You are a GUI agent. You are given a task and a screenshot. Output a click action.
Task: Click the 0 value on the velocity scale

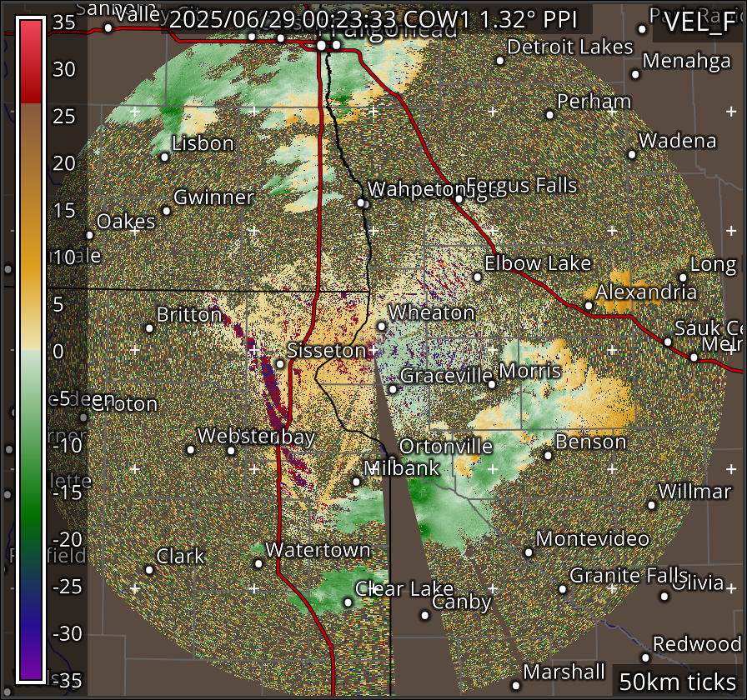pos(58,352)
